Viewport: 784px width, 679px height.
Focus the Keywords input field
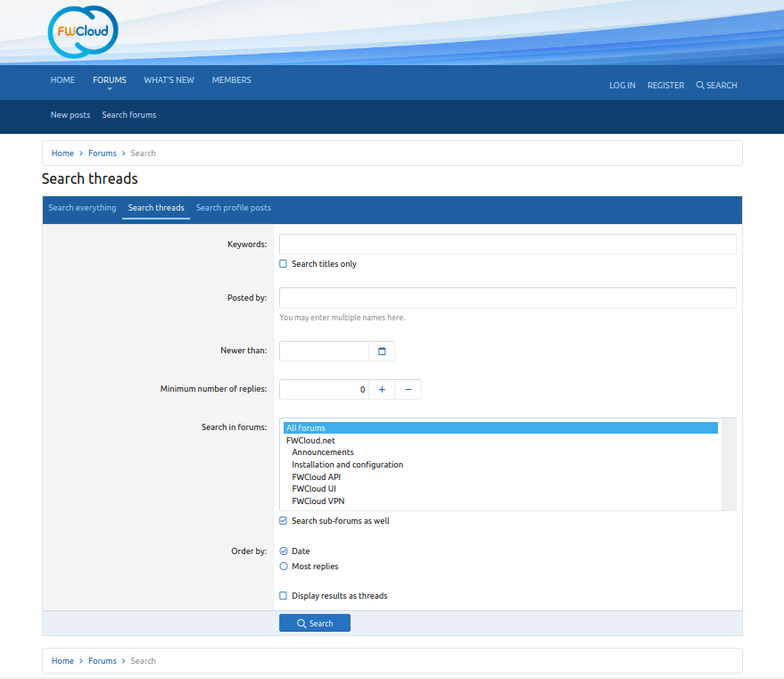point(508,244)
